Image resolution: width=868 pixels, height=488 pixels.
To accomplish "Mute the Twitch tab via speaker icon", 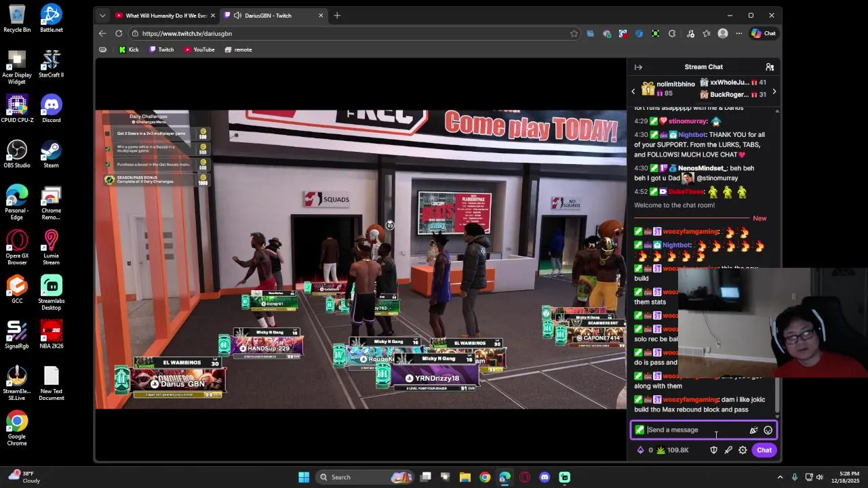I will click(237, 16).
